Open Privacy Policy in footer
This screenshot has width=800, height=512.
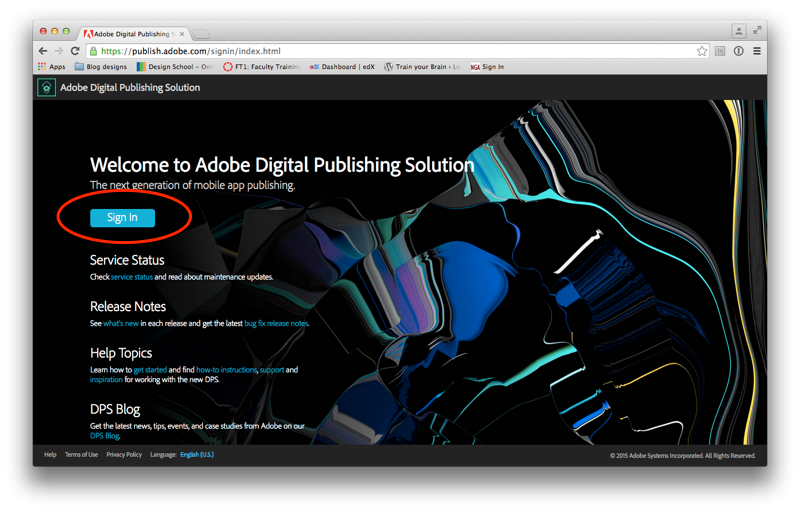click(124, 454)
